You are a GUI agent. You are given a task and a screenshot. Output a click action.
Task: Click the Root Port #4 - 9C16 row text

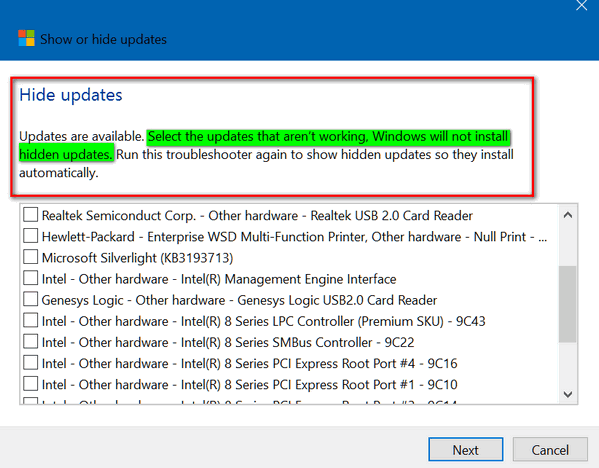249,363
